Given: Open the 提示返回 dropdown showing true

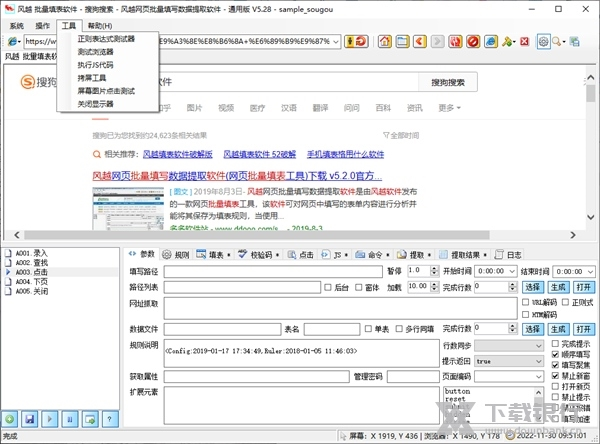Looking at the screenshot, I should [x=539, y=361].
